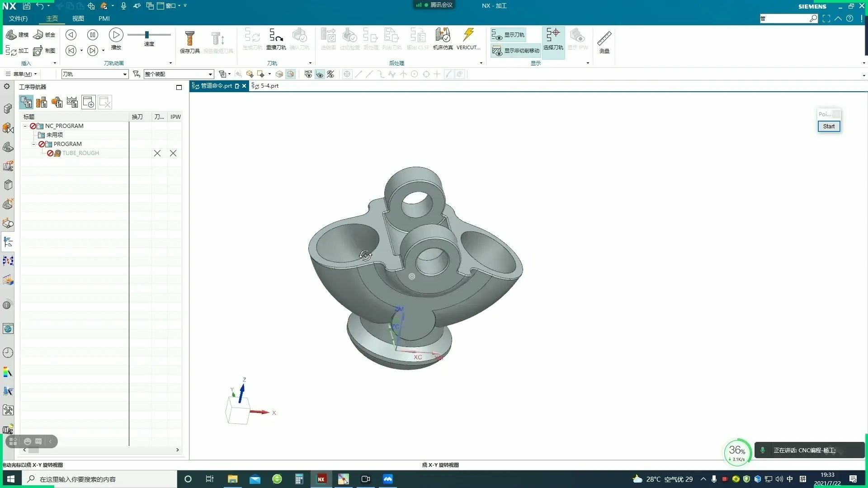The width and height of the screenshot is (868, 488).
Task: Open the 刀轨 selection filter dropdown
Action: 125,74
